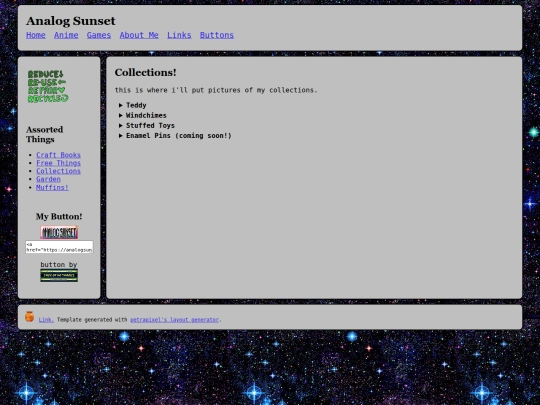Click the Reduce Re-use Repair Recycle graphic

(48, 86)
